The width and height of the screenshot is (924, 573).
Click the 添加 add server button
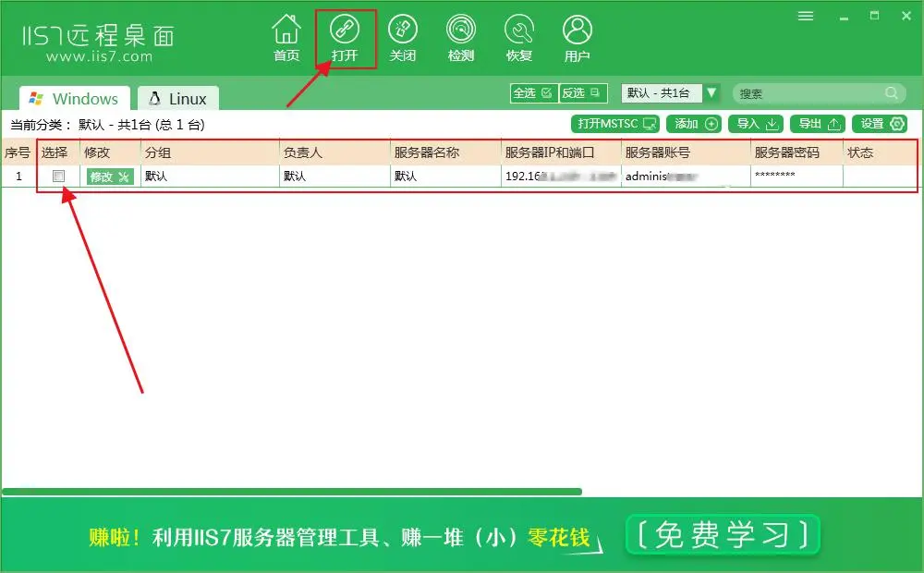click(x=694, y=124)
